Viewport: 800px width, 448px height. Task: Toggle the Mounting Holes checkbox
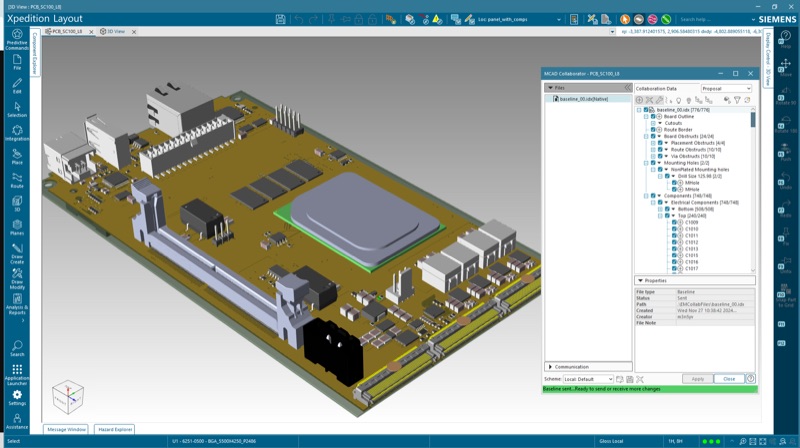[x=653, y=163]
